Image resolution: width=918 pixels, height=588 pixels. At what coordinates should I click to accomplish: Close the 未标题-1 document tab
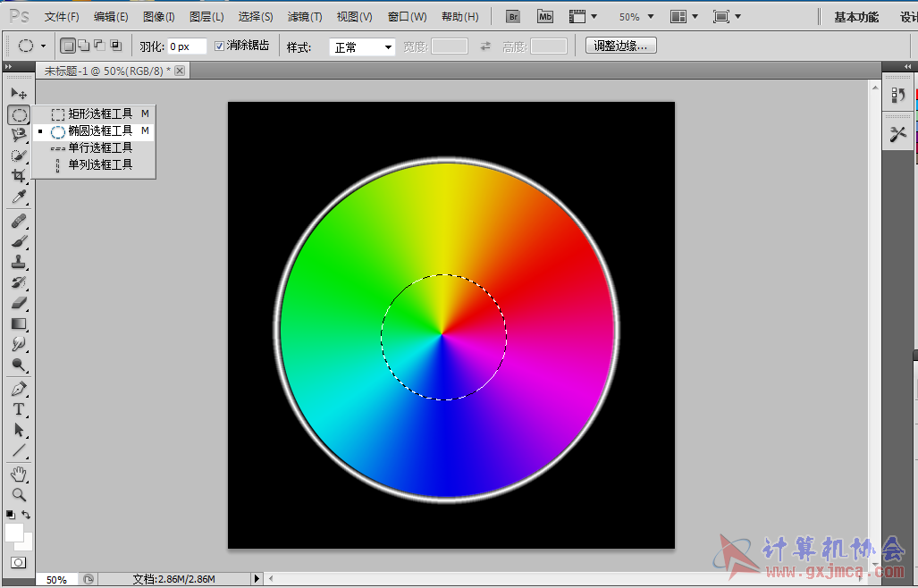pyautogui.click(x=180, y=71)
